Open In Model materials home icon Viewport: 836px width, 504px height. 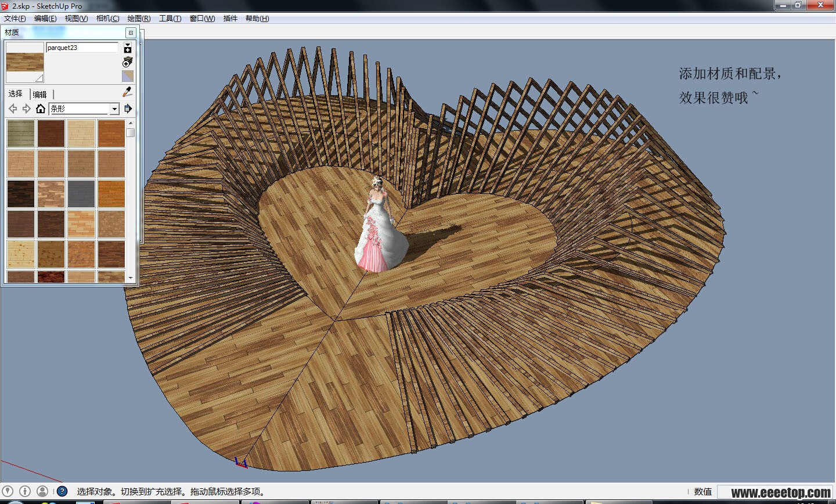41,109
